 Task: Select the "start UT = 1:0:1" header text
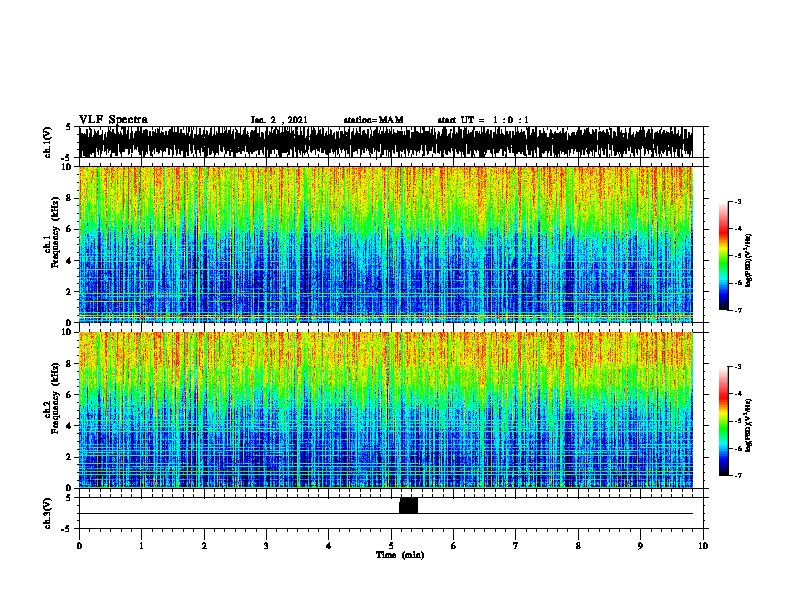483,120
